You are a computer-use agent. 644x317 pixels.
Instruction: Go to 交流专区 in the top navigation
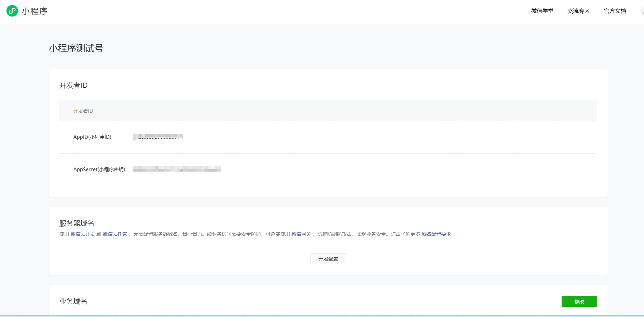(x=578, y=11)
